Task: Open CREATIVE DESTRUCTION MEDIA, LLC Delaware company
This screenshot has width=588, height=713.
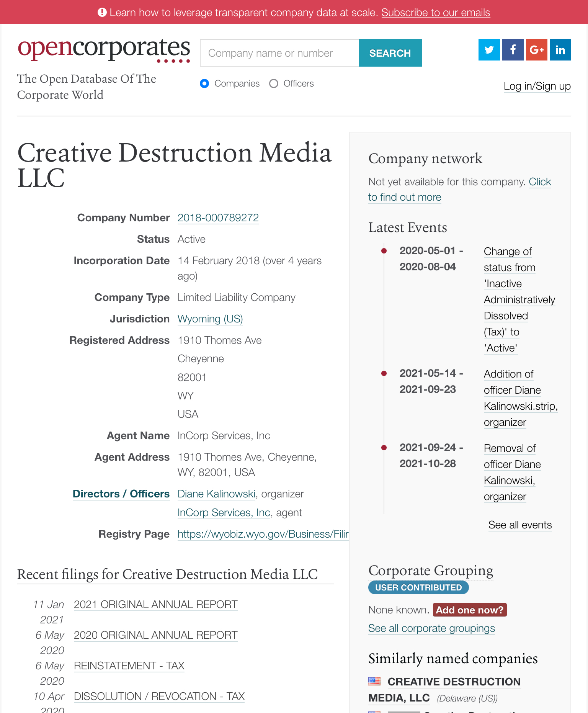Action: pyautogui.click(x=444, y=690)
